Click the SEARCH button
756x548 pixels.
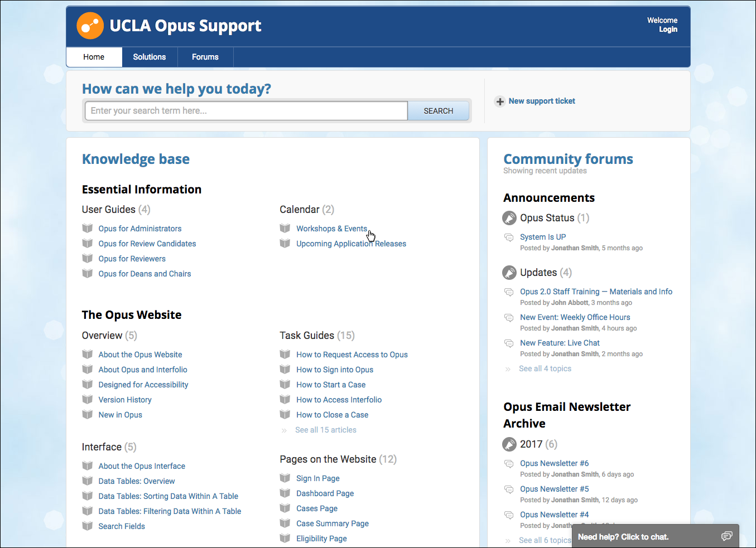[x=439, y=111]
